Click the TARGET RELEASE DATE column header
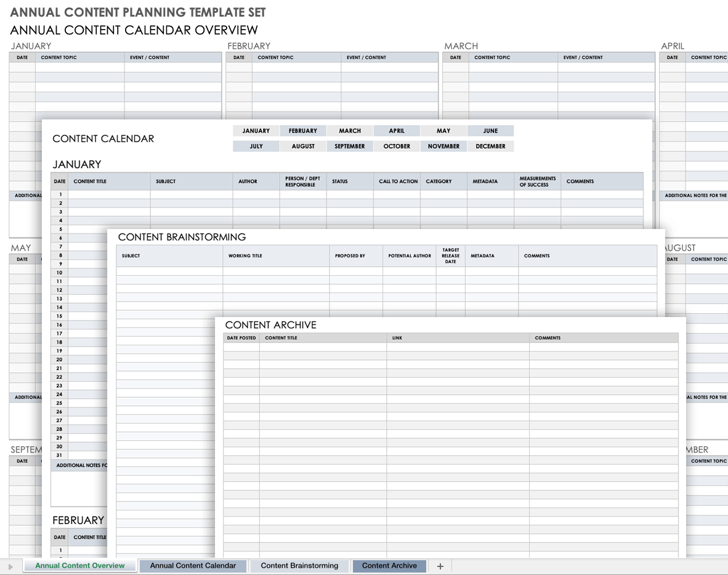 coord(450,255)
